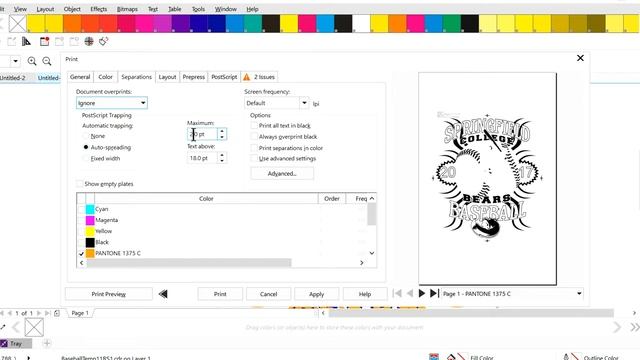Click the Fill Color bucket icon
The image size is (640, 360).
pos(451,358)
